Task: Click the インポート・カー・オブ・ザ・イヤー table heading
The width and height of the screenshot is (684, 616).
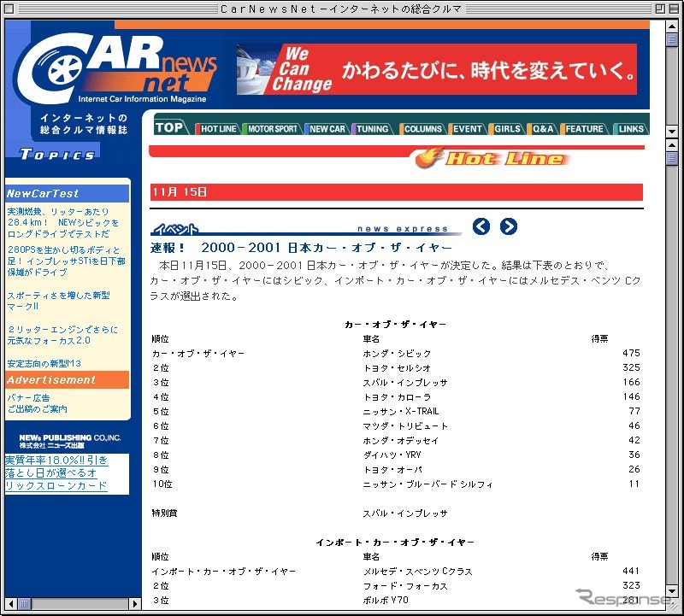Action: click(x=395, y=543)
